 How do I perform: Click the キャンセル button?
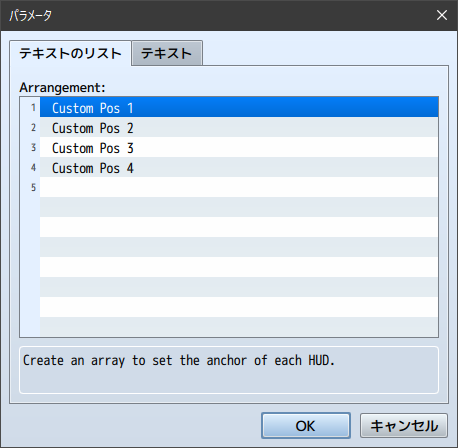(x=404, y=426)
